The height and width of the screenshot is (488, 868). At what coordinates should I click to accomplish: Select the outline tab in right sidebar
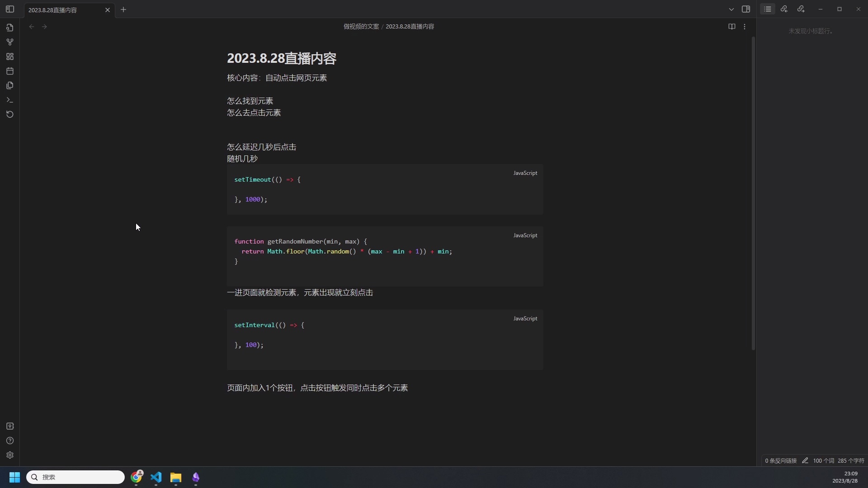(x=768, y=9)
